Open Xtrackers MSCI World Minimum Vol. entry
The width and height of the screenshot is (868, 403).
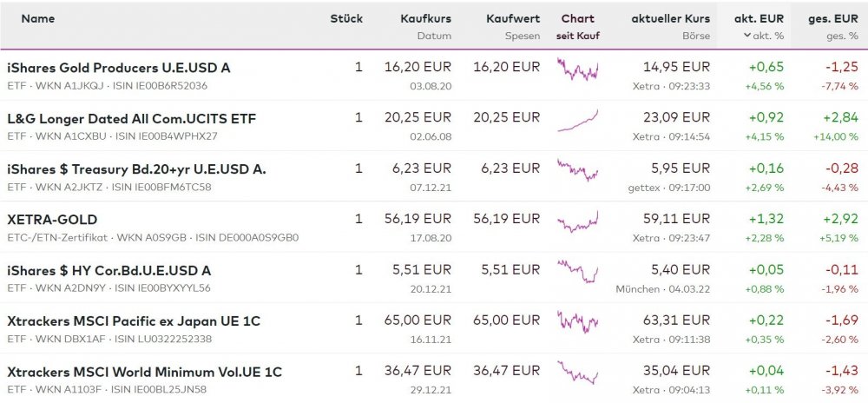[144, 372]
